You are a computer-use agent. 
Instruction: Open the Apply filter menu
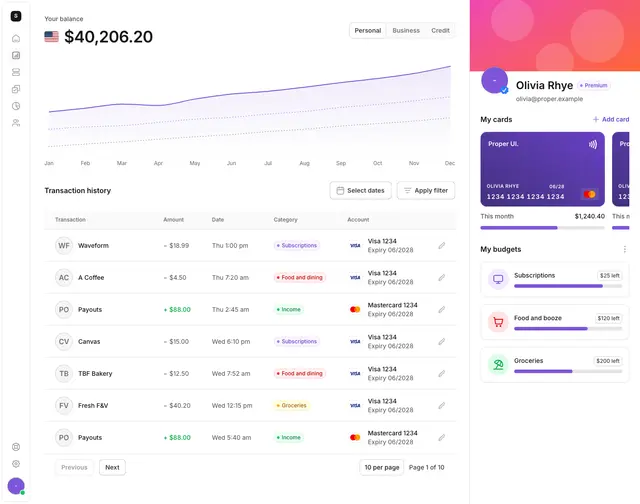click(x=426, y=191)
